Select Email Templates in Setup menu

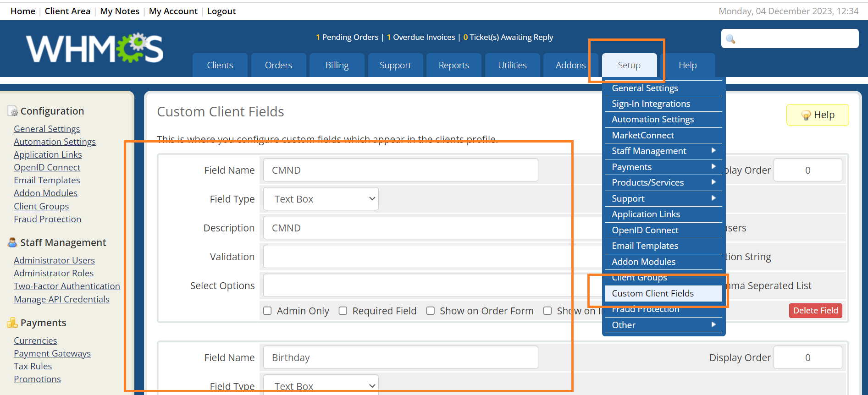point(663,246)
